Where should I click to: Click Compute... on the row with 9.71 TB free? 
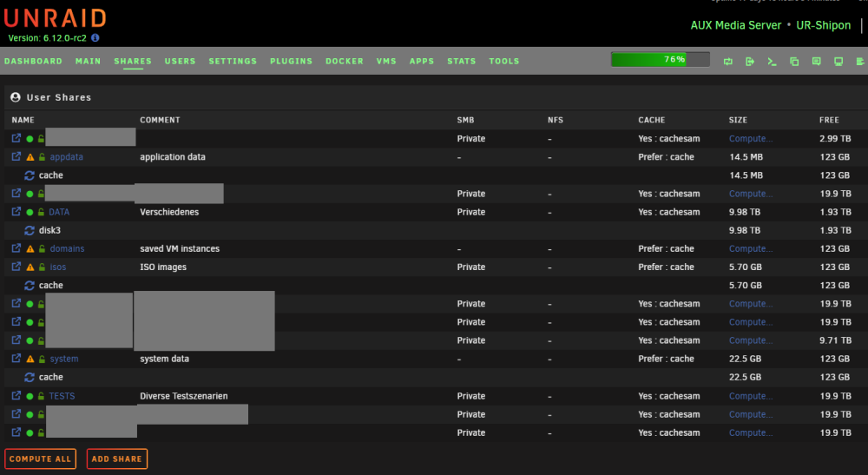[751, 340]
